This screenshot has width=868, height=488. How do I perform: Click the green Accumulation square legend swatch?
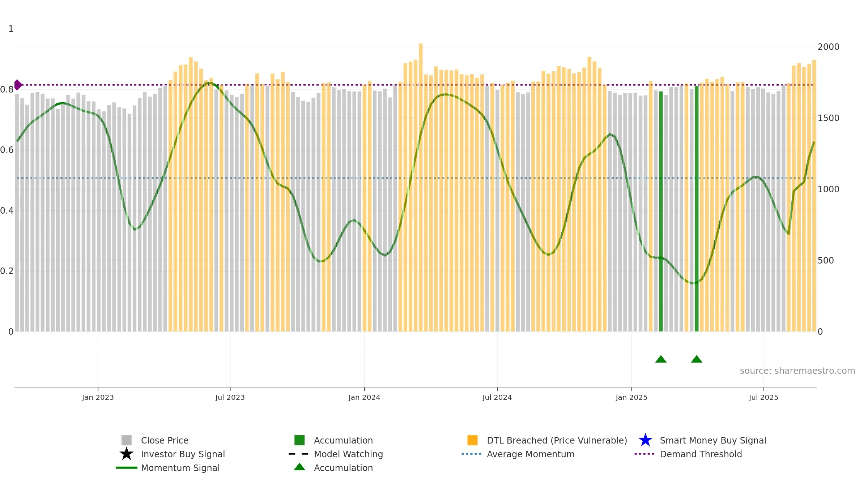coord(299,440)
